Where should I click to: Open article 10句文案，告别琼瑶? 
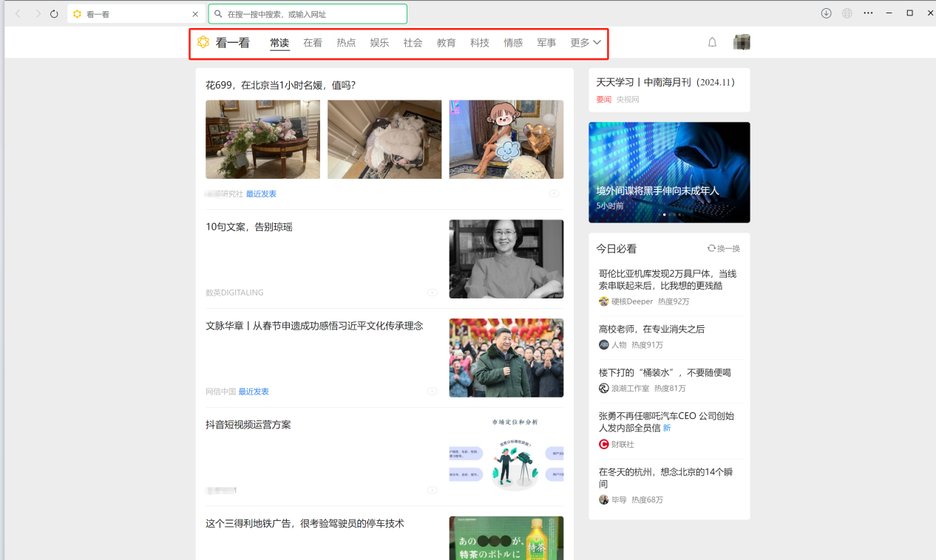(249, 227)
